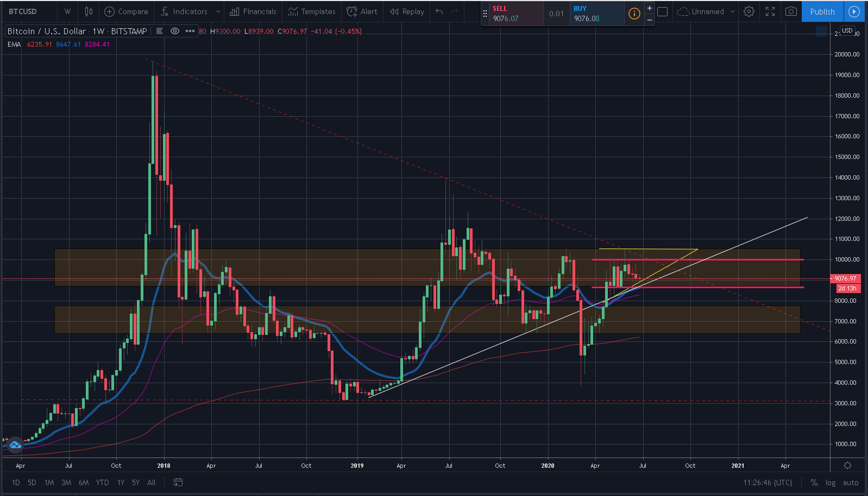This screenshot has height=496, width=868.
Task: Open the Indicators dialog
Action: tap(184, 11)
